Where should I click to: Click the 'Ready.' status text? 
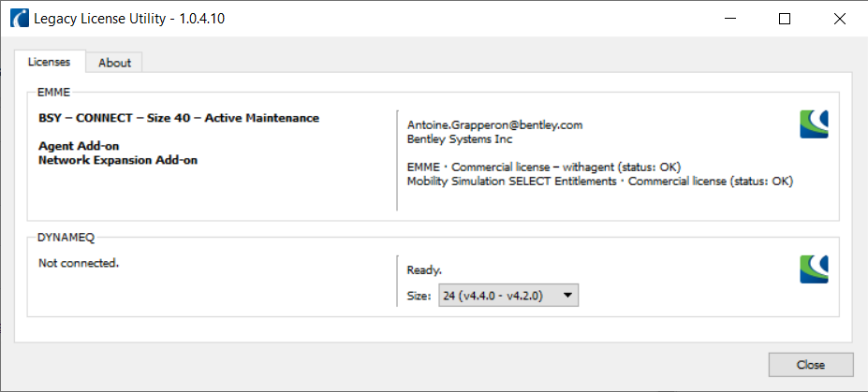pyautogui.click(x=424, y=270)
